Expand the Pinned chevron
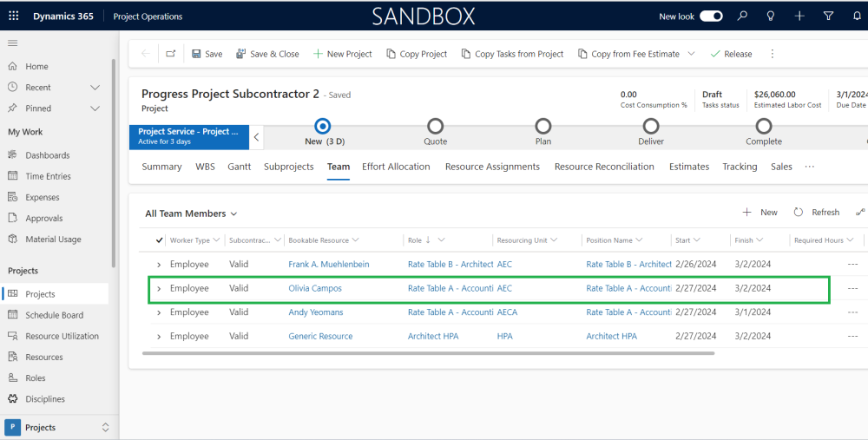 click(95, 108)
